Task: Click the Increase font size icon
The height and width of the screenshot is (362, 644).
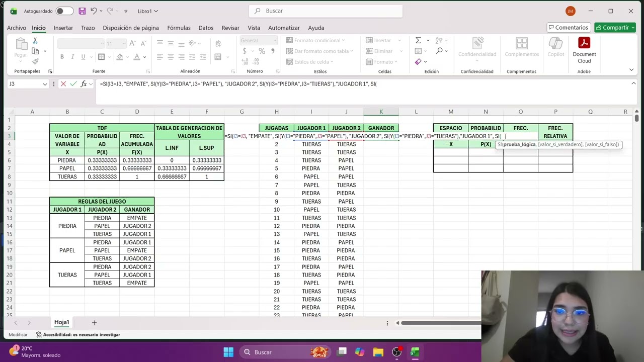Action: click(x=132, y=44)
